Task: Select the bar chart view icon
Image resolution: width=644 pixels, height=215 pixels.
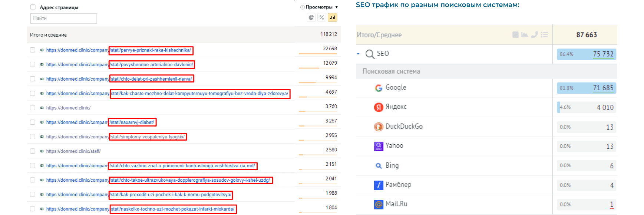Action: pos(333,17)
